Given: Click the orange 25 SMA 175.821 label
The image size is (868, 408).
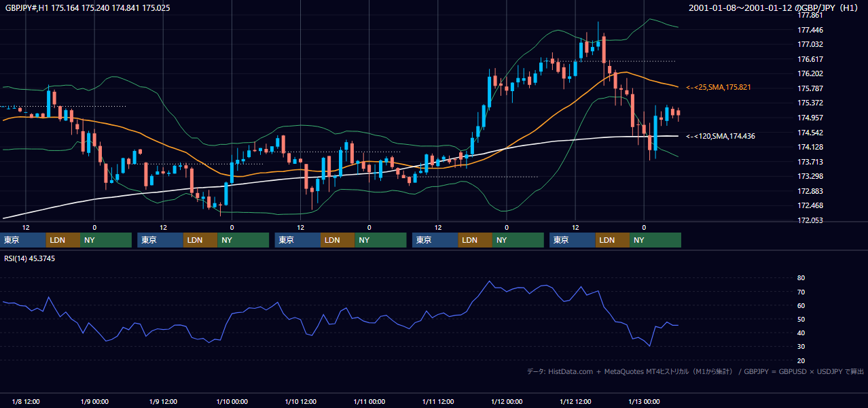Looking at the screenshot, I should [x=718, y=87].
